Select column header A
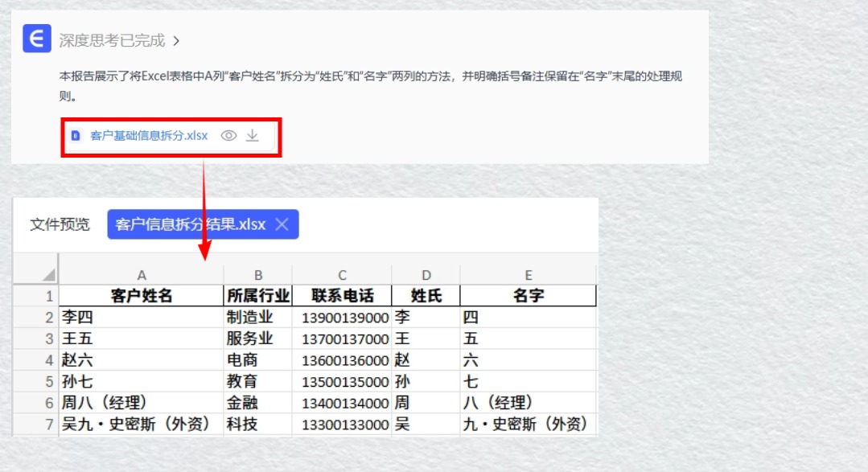The image size is (868, 472). (x=142, y=274)
